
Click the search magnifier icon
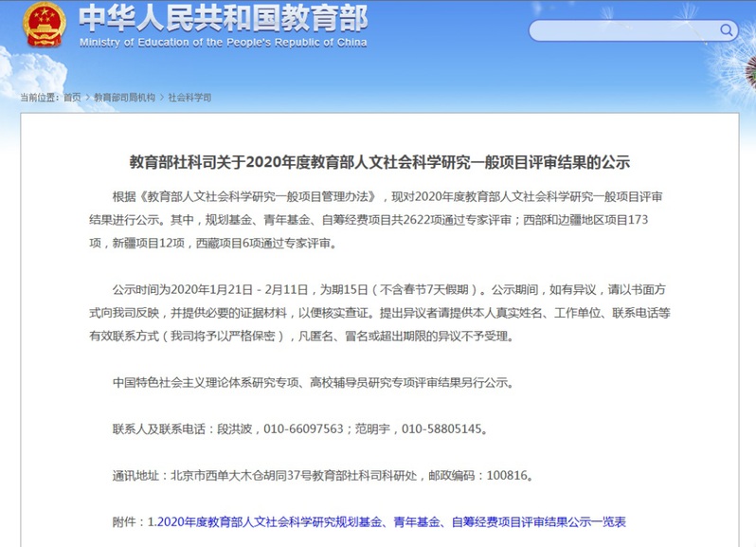click(x=727, y=30)
